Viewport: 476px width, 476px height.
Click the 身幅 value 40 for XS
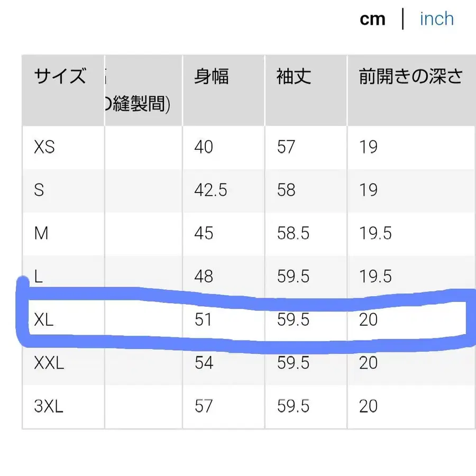coord(203,148)
